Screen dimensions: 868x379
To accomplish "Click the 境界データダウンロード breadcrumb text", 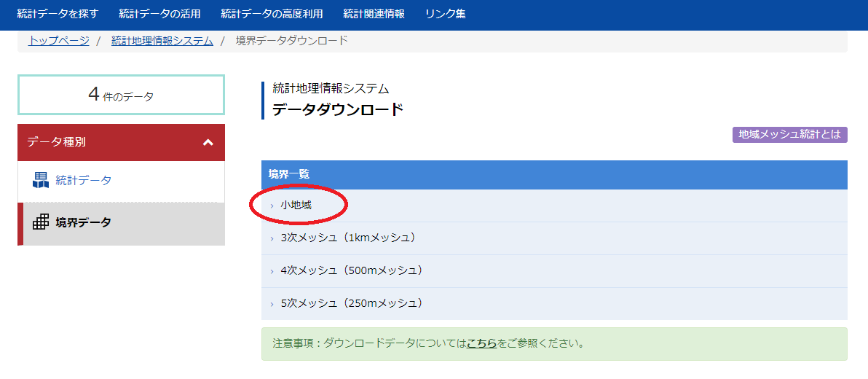I will tap(292, 41).
